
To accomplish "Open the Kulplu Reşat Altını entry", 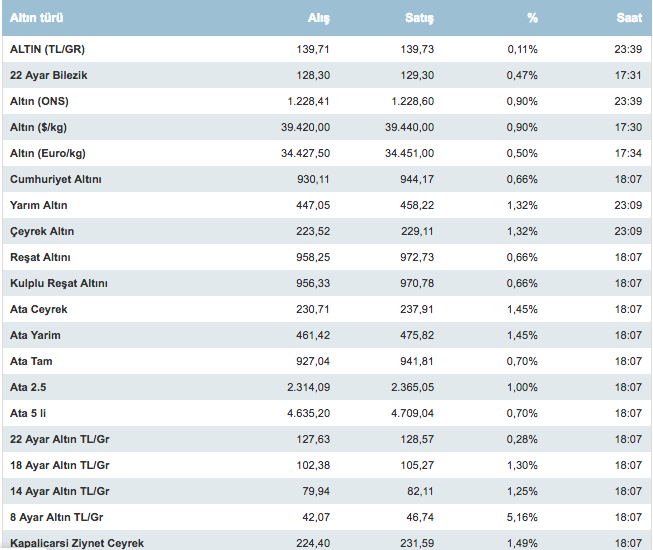I will 58,283.
